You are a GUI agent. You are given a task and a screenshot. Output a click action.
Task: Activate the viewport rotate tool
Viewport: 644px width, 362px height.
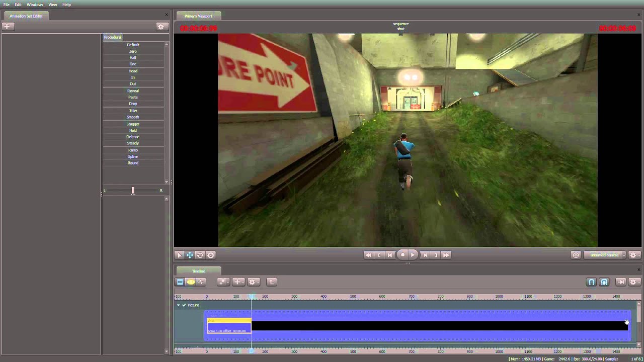pos(200,255)
